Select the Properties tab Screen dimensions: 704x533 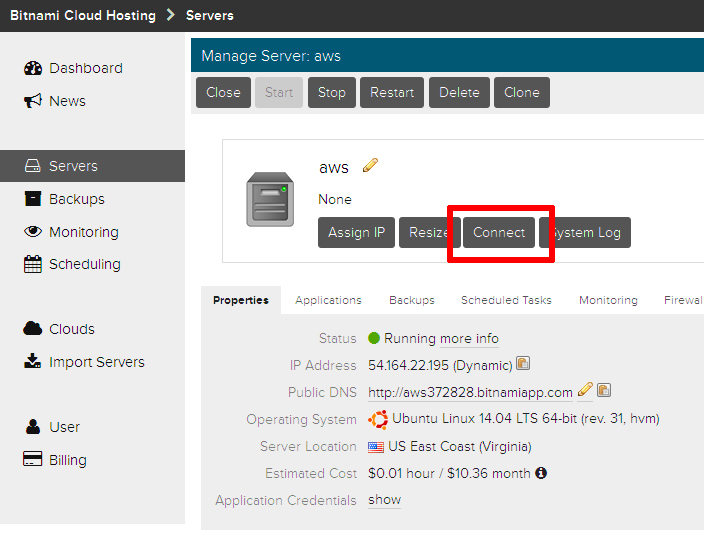point(241,300)
